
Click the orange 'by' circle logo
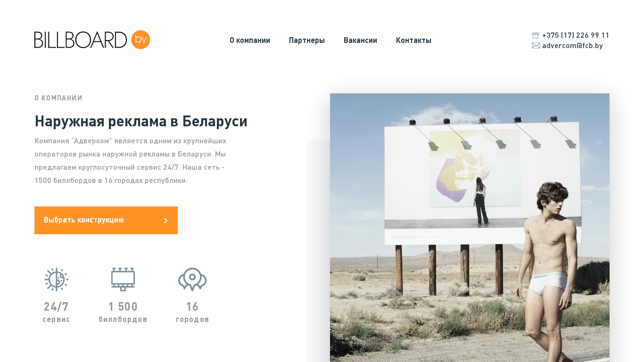(140, 40)
